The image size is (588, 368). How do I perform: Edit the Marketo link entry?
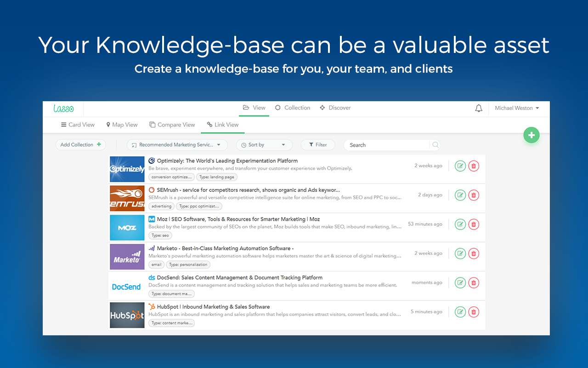tap(460, 253)
